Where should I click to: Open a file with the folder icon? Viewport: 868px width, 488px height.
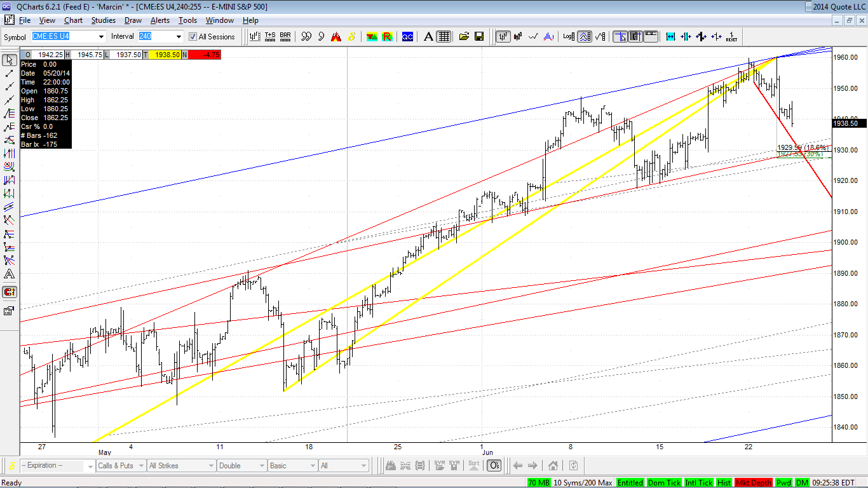(464, 36)
